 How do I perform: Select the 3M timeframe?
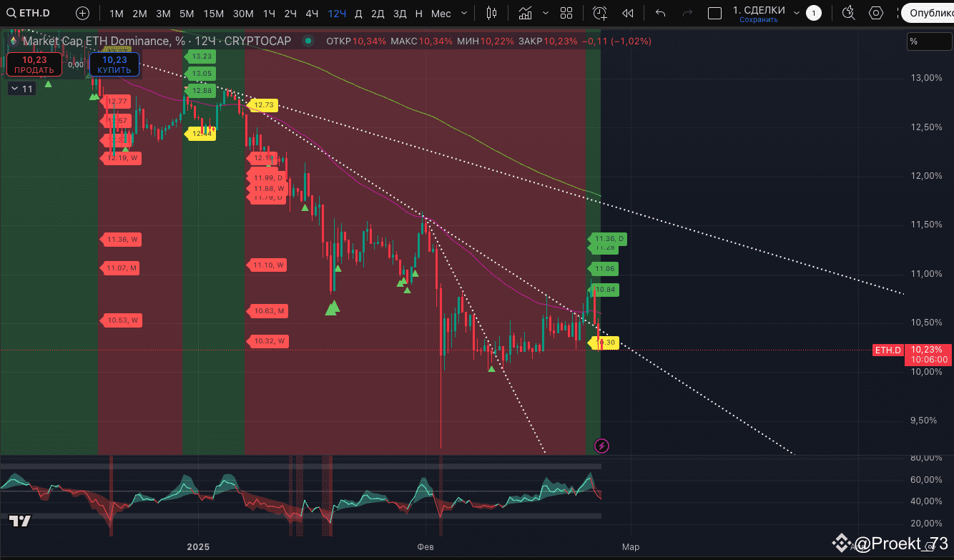click(163, 13)
